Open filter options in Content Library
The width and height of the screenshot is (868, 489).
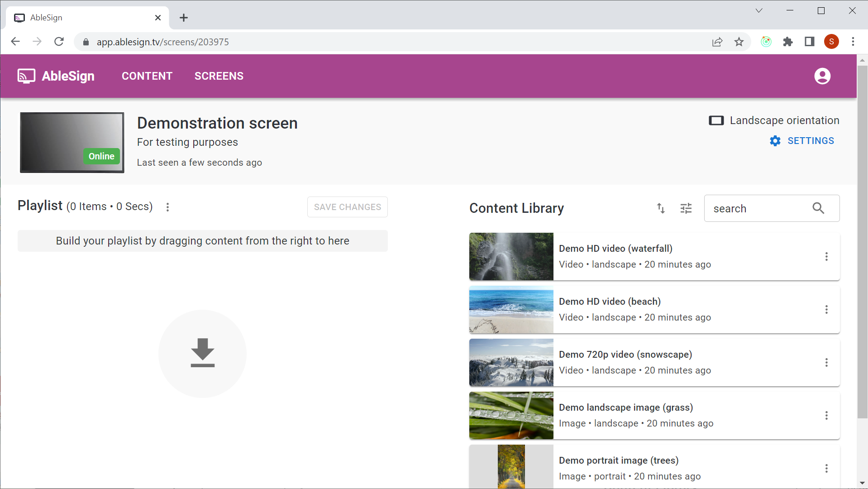[x=686, y=208]
